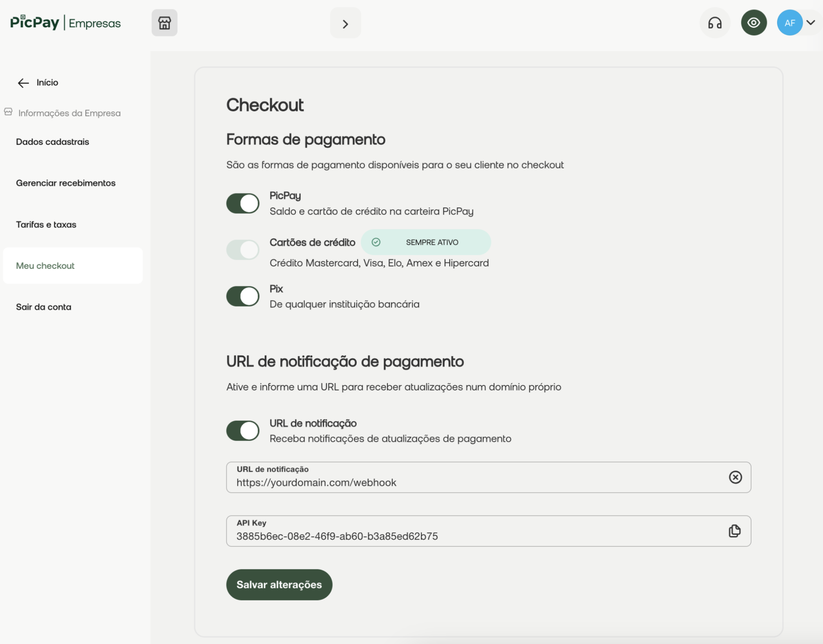The image size is (823, 644).
Task: Clear the notification URL field
Action: (x=735, y=477)
